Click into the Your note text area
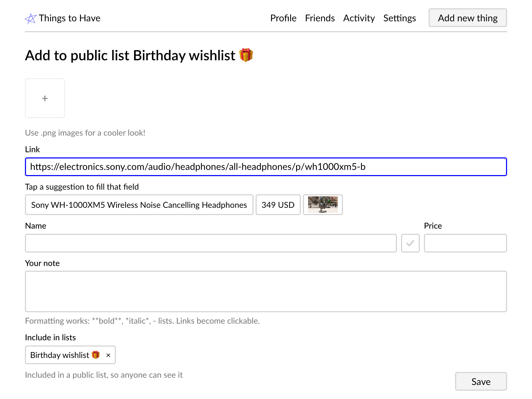The image size is (532, 399). pyautogui.click(x=266, y=291)
